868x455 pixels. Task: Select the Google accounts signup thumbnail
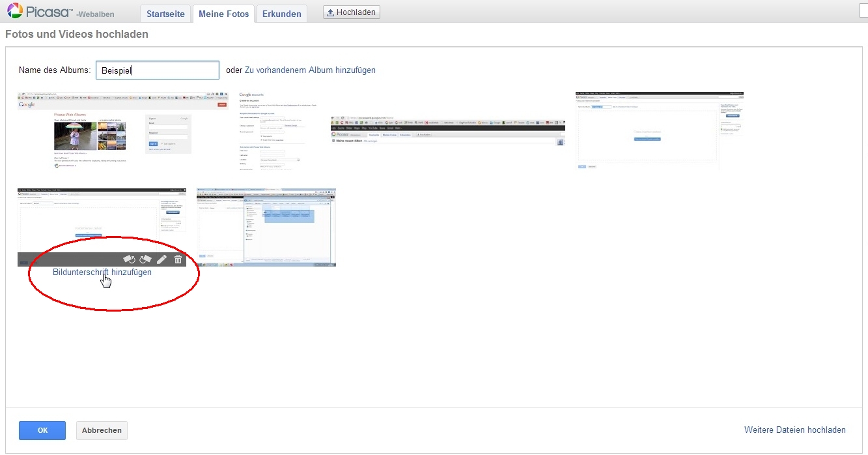(272, 130)
